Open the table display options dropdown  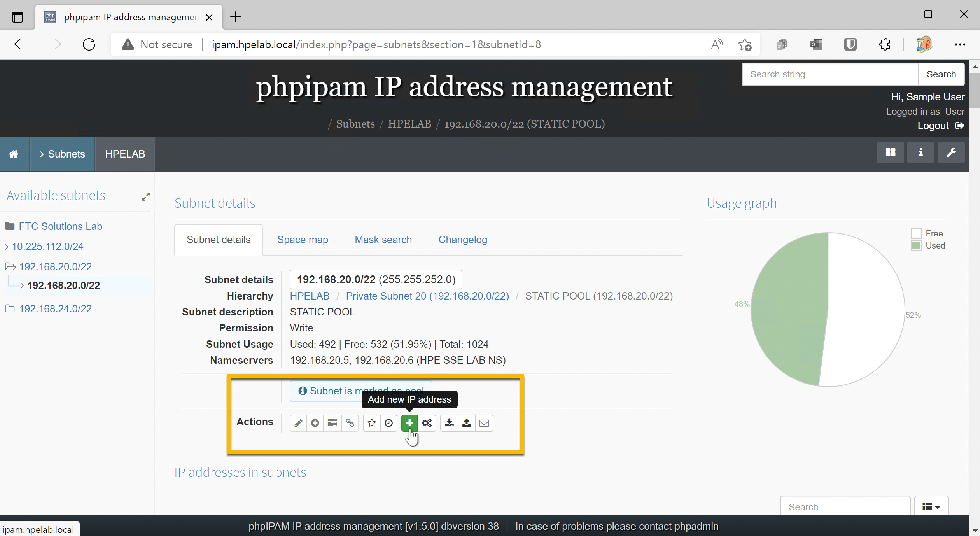[931, 506]
